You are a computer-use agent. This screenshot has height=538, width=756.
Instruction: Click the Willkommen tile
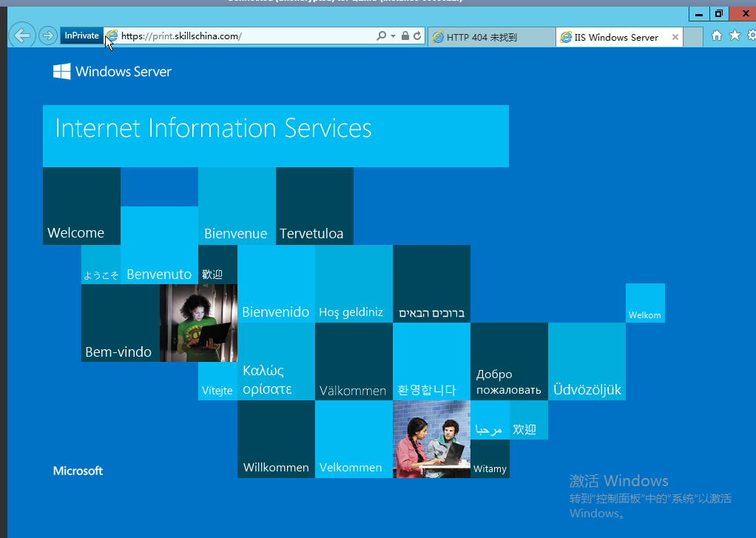click(x=276, y=439)
